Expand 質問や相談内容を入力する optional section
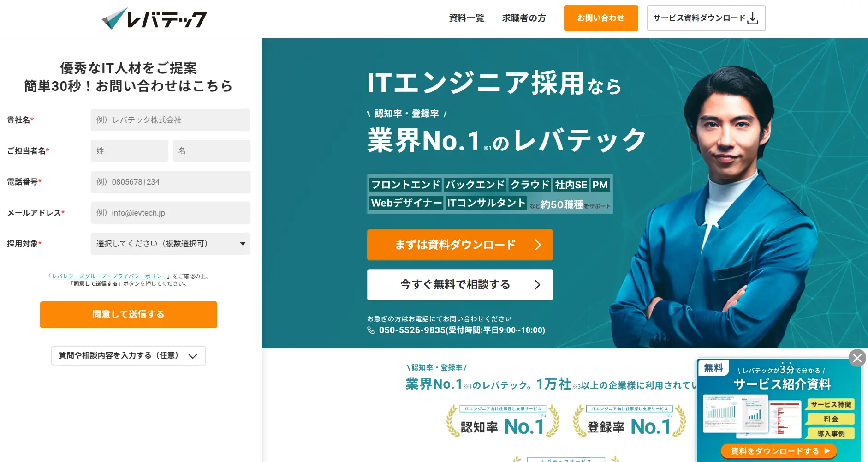Viewport: 868px width, 462px height. coord(129,356)
